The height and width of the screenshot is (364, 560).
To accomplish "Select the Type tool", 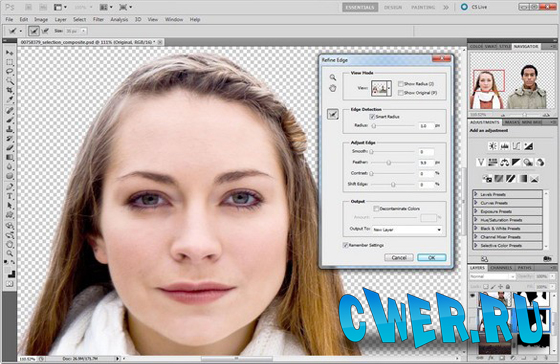I will click(x=10, y=196).
